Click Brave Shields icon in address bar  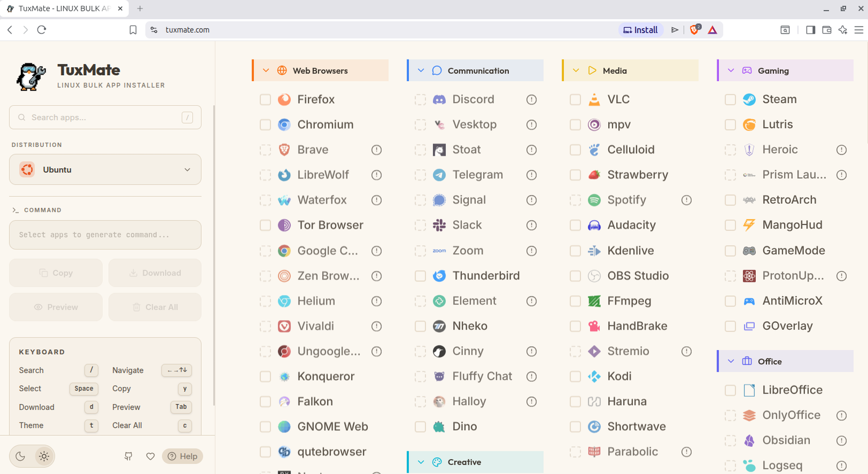click(x=694, y=30)
